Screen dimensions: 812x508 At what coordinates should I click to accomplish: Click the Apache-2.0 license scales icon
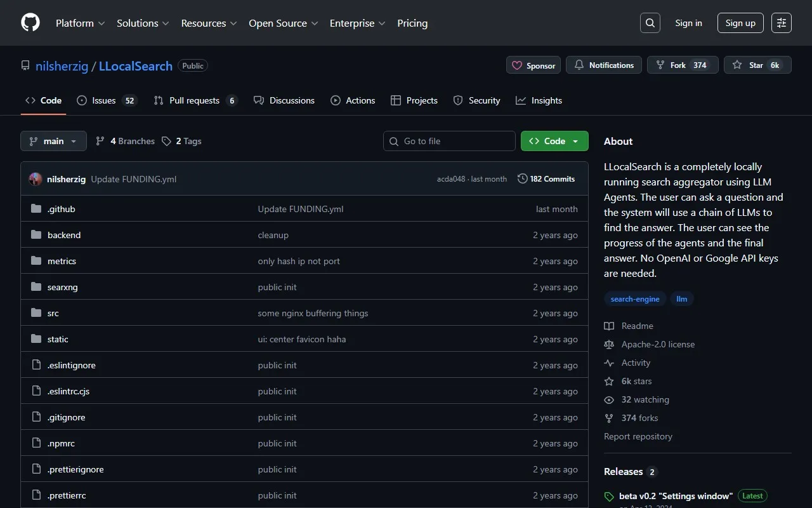609,344
